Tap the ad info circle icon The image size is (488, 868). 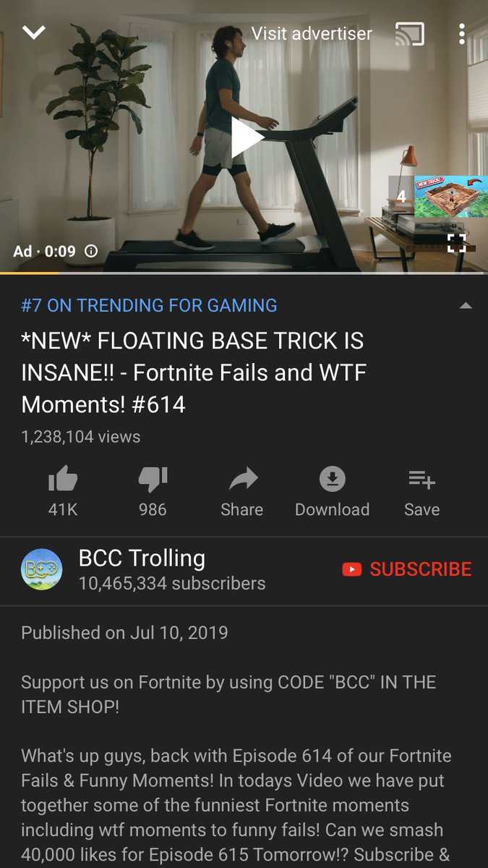click(x=91, y=251)
